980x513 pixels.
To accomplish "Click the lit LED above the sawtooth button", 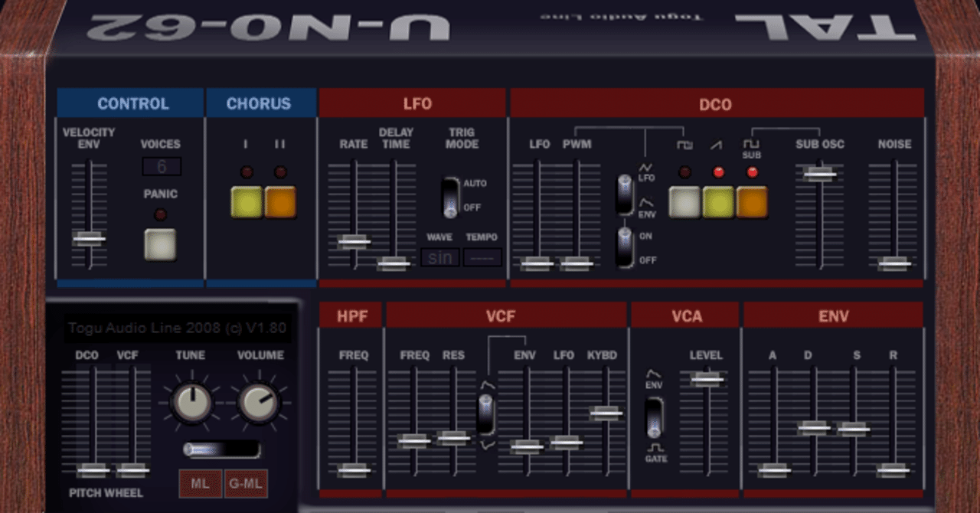I will coord(718,172).
